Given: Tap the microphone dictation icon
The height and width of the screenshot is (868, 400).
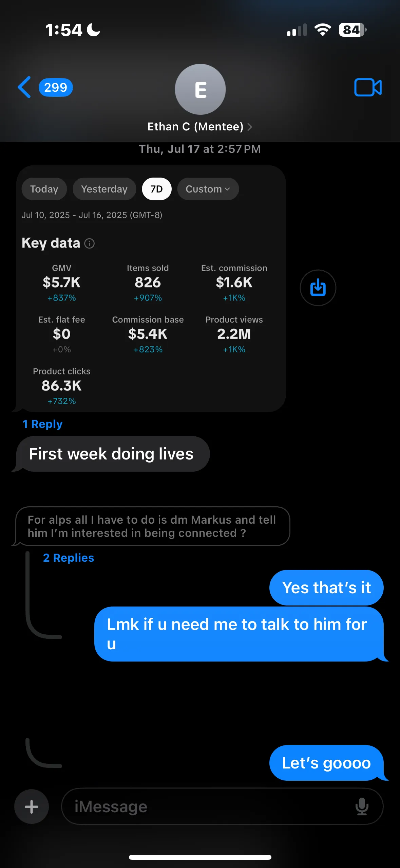Looking at the screenshot, I should click(x=362, y=807).
